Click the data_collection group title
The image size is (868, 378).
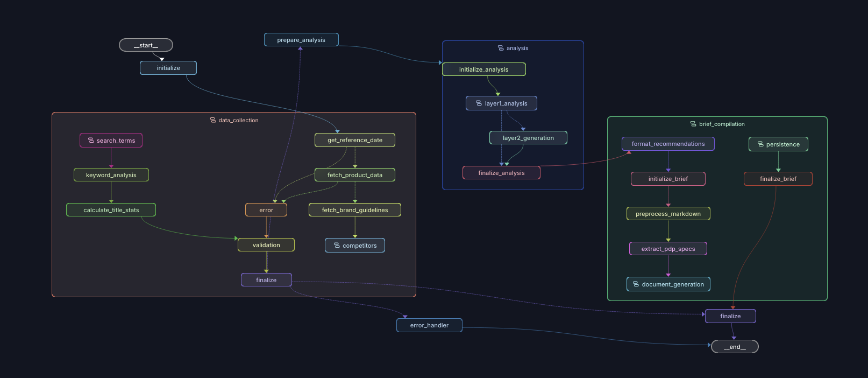238,120
